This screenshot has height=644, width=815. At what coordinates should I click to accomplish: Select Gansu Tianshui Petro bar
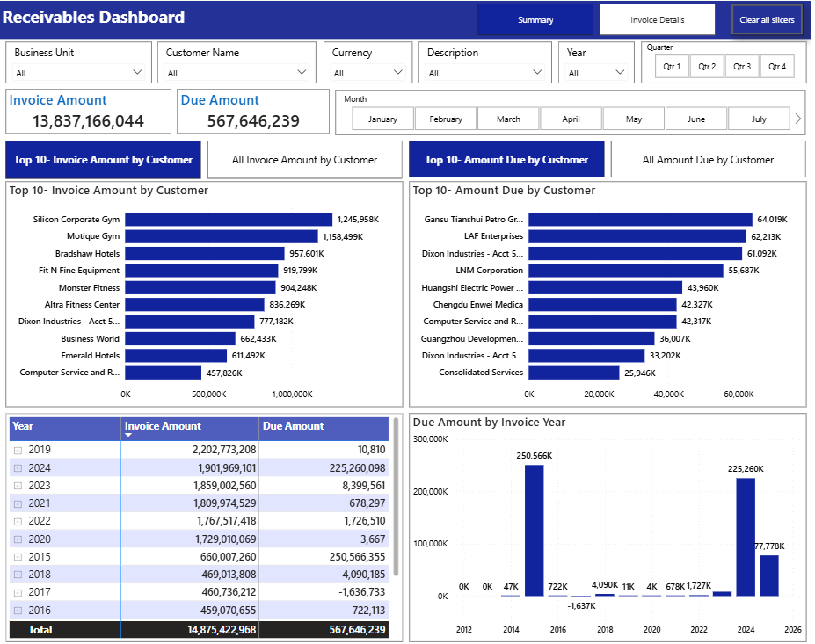point(640,219)
